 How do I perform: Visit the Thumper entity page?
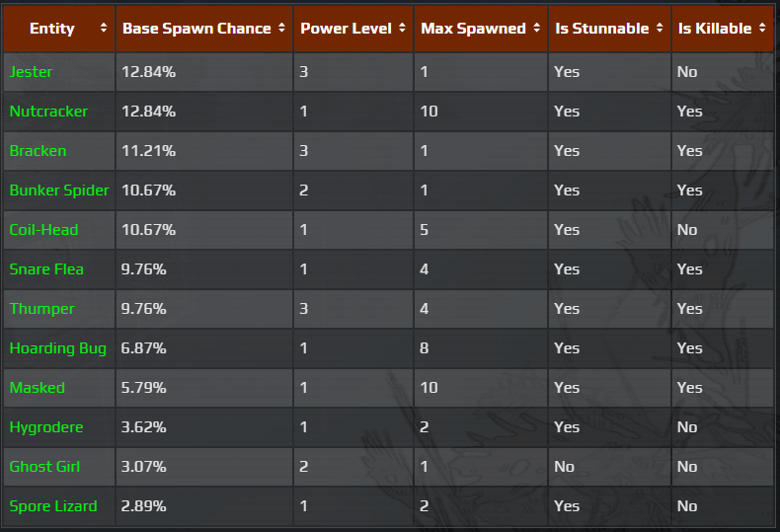coord(42,309)
